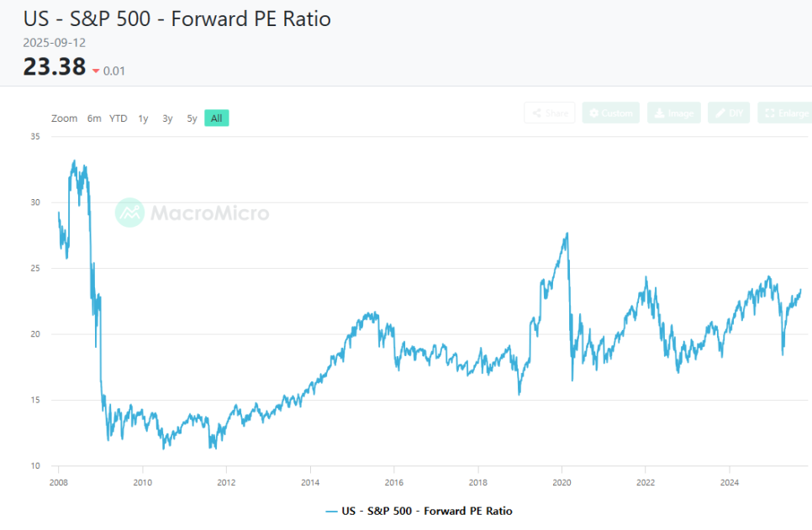
Task: Switch zoom to 3y
Action: coord(167,118)
